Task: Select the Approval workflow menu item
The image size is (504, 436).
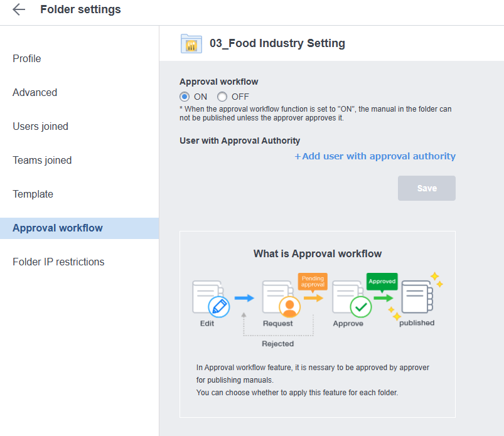Action: tap(58, 228)
